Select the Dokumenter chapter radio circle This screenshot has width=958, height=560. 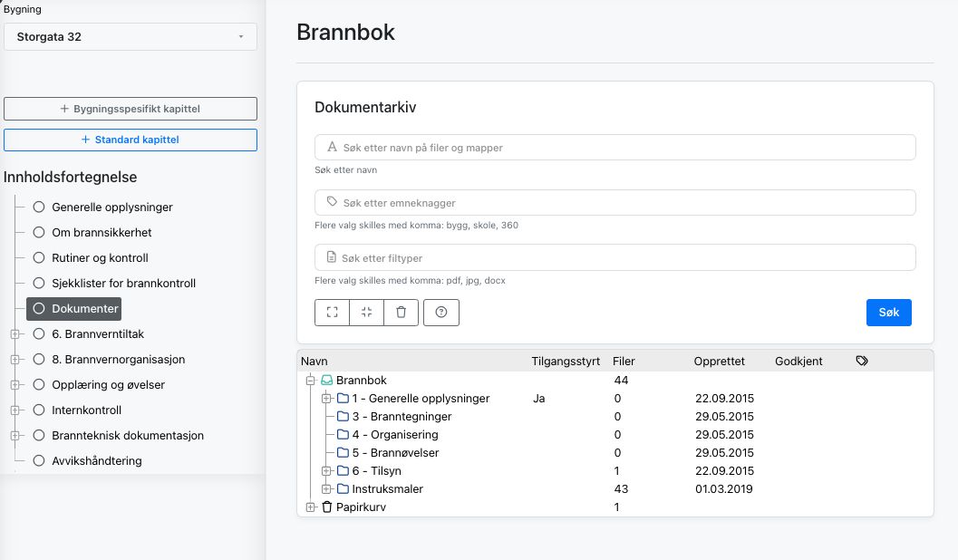coord(38,308)
